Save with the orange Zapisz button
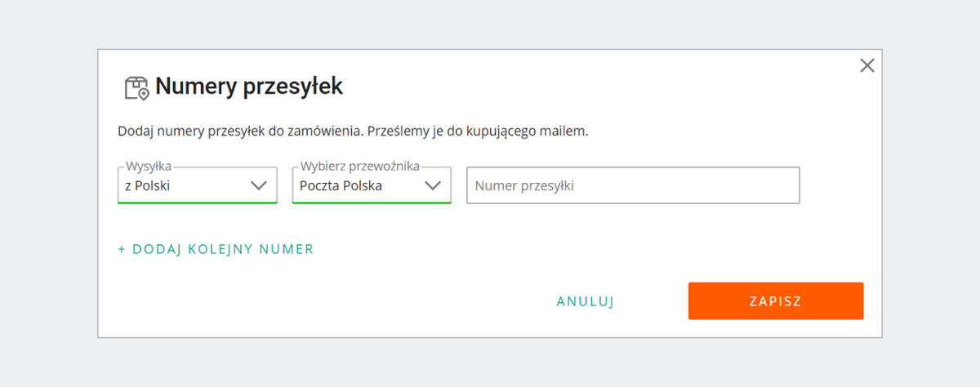The width and height of the screenshot is (980, 387). pos(775,301)
